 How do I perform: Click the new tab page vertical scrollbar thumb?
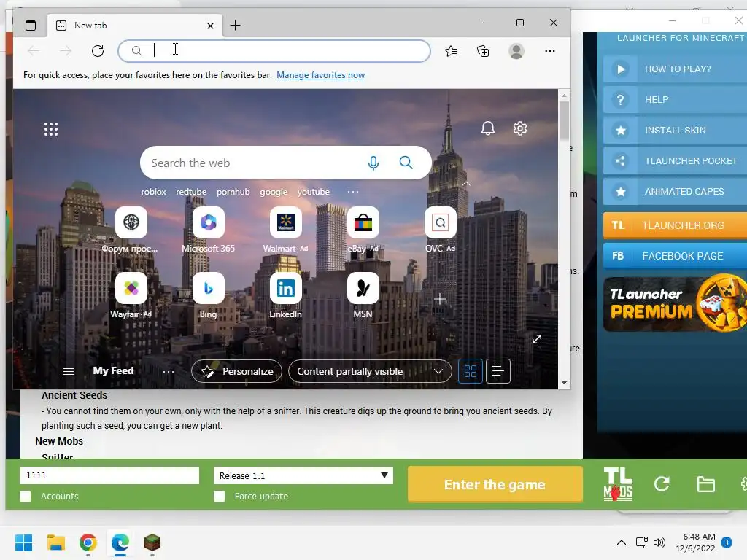click(x=564, y=120)
